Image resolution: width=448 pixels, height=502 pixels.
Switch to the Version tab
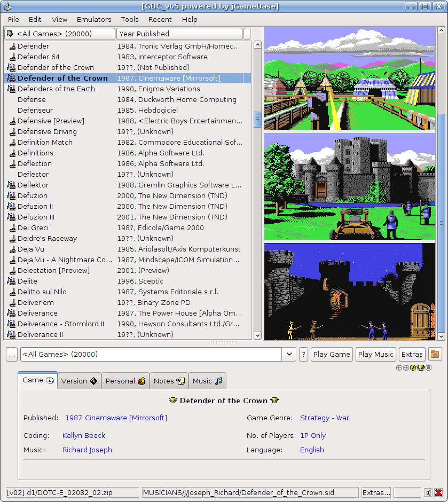tap(79, 381)
